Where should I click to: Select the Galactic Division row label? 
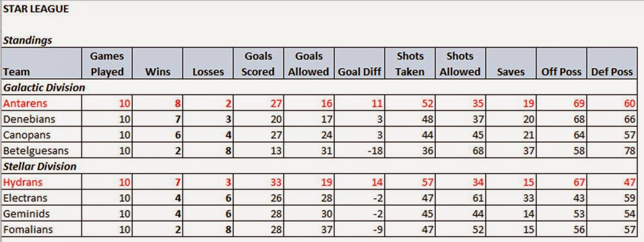click(x=44, y=88)
